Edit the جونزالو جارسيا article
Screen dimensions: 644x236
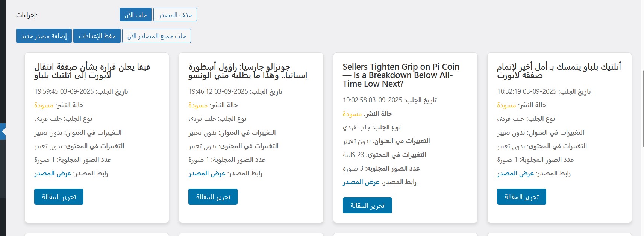tap(213, 197)
